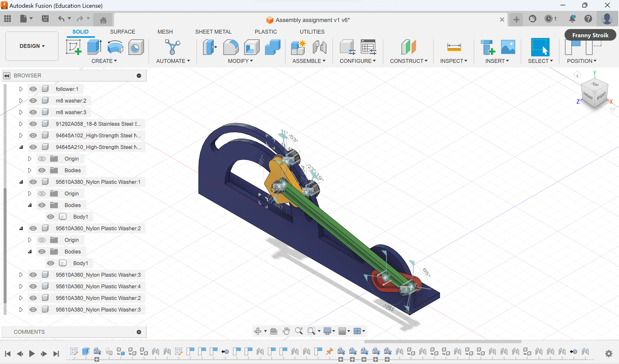Toggle visibility of m8 washer:3
The height and width of the screenshot is (364, 619).
coord(33,112)
